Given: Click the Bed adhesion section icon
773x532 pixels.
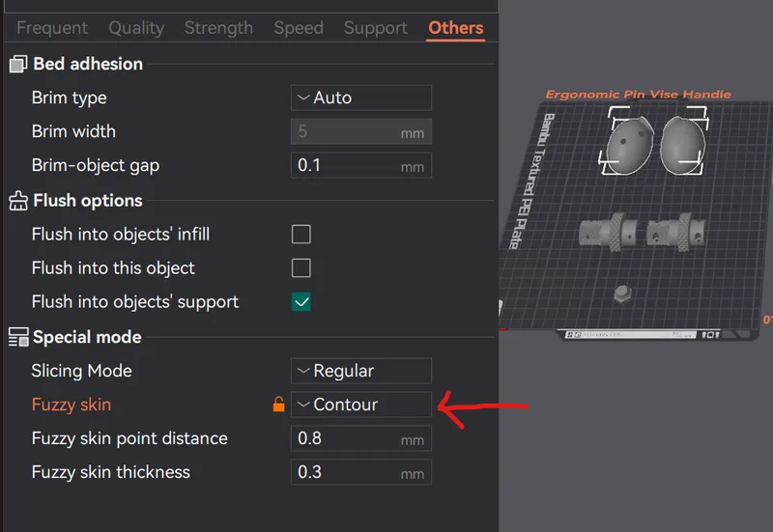Looking at the screenshot, I should point(18,64).
